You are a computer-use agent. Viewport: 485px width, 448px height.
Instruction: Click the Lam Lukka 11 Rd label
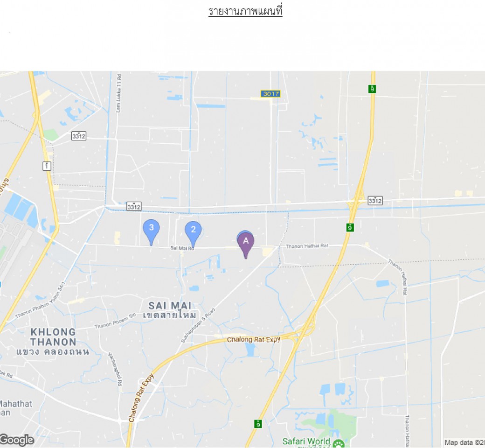tap(119, 93)
